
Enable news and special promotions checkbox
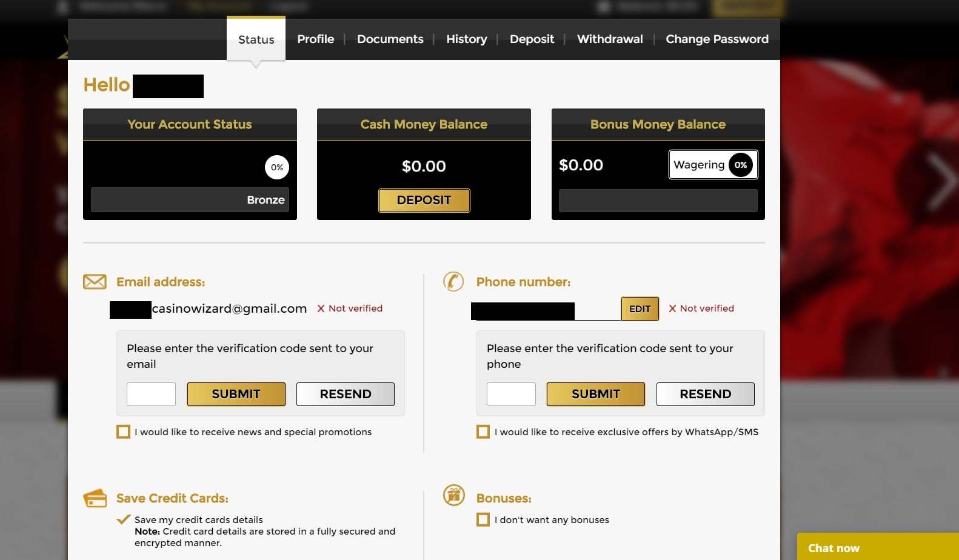(x=123, y=432)
